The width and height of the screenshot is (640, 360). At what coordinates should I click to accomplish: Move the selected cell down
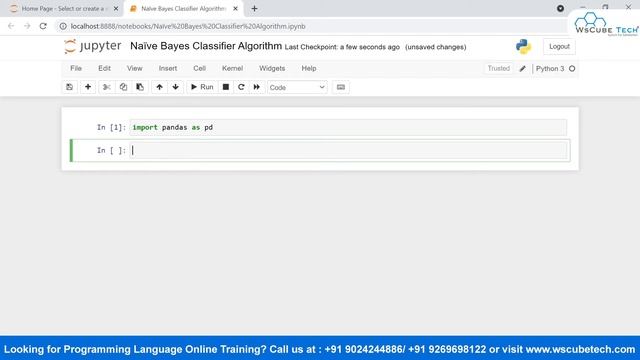click(x=176, y=87)
